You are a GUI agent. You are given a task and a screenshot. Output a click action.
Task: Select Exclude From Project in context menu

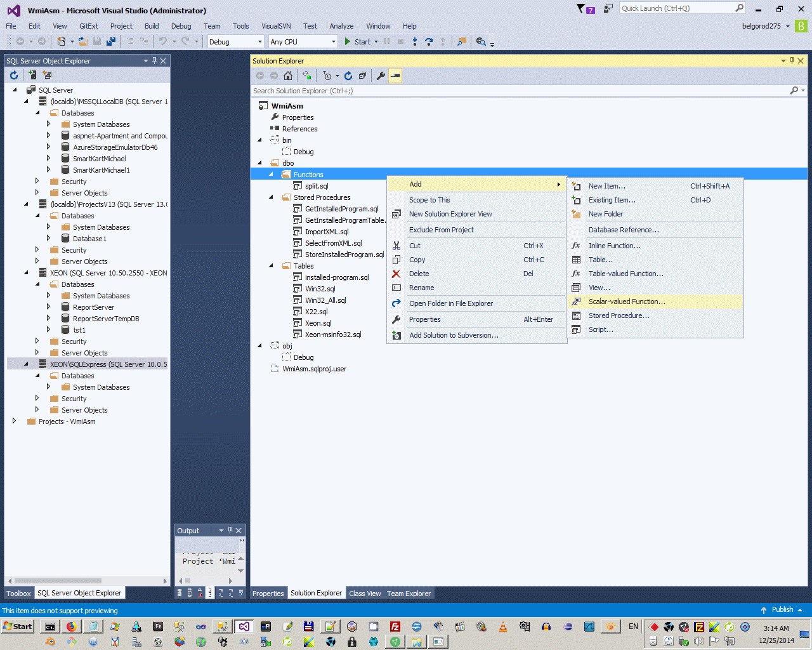tap(476, 230)
